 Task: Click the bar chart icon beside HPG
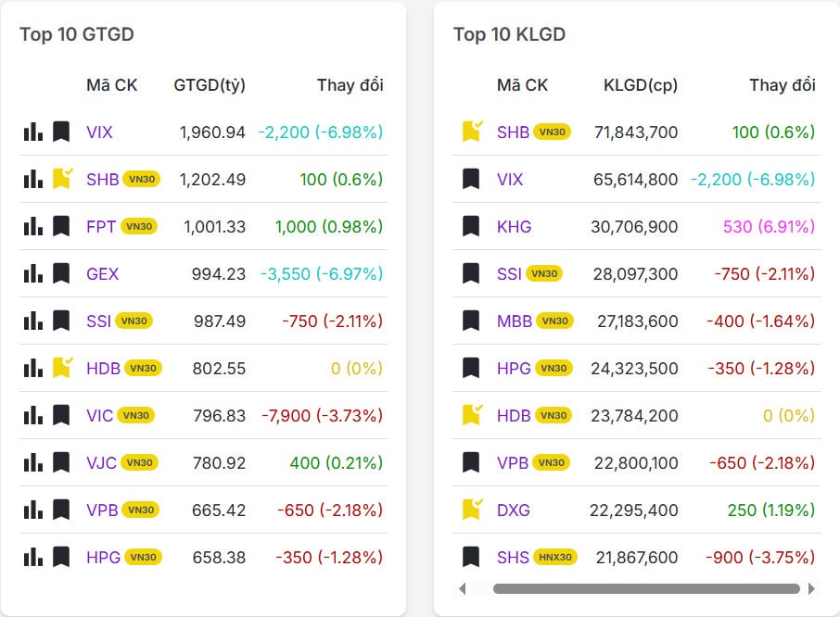pyautogui.click(x=33, y=557)
